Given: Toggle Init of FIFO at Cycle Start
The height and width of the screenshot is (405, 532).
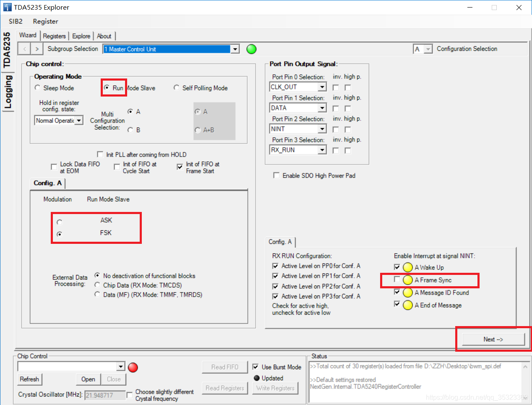Looking at the screenshot, I should point(117,167).
